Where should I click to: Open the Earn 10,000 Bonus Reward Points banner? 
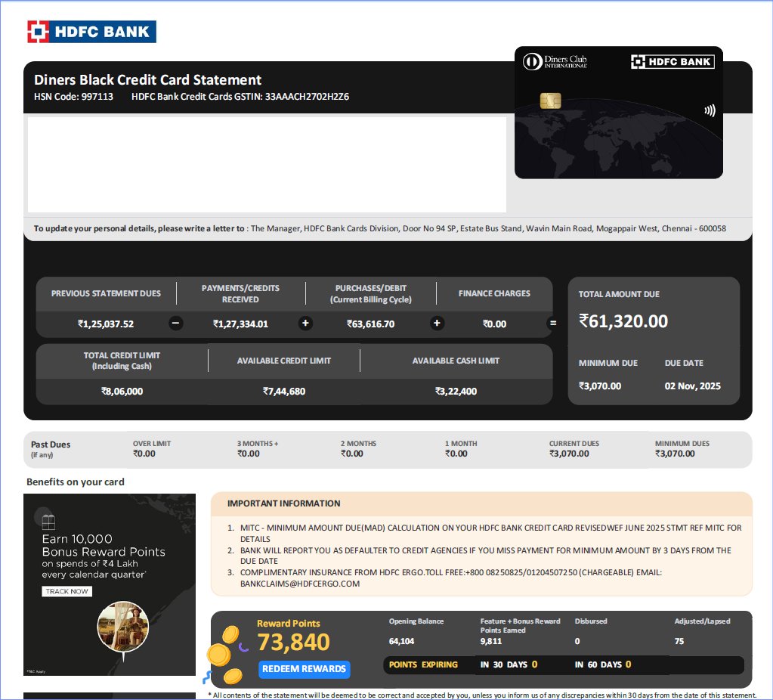[110, 584]
